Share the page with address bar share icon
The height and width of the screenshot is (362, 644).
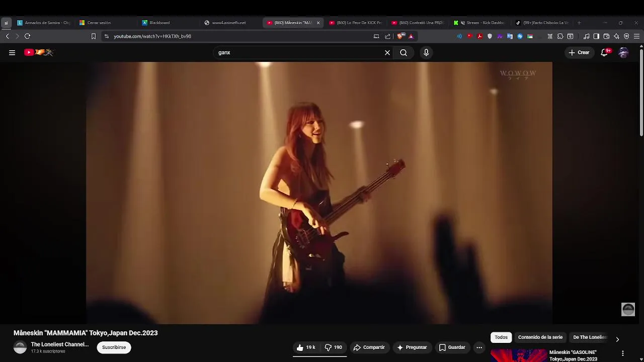coord(387,36)
